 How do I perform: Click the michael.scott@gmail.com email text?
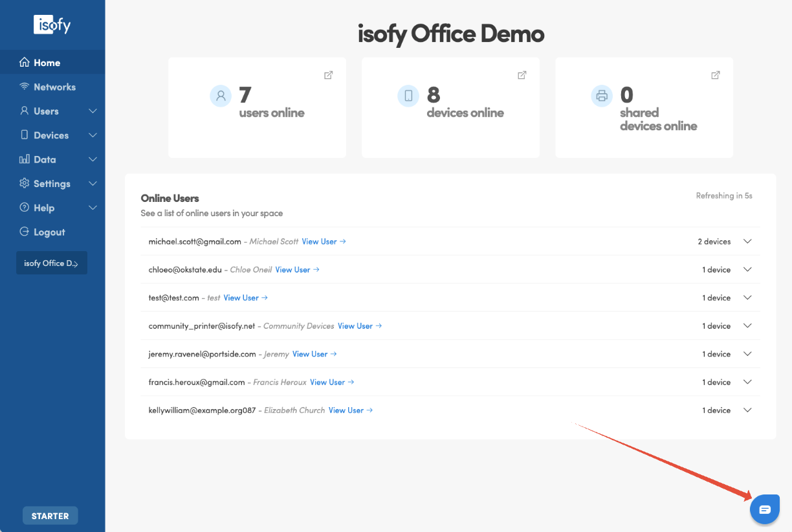click(x=195, y=241)
